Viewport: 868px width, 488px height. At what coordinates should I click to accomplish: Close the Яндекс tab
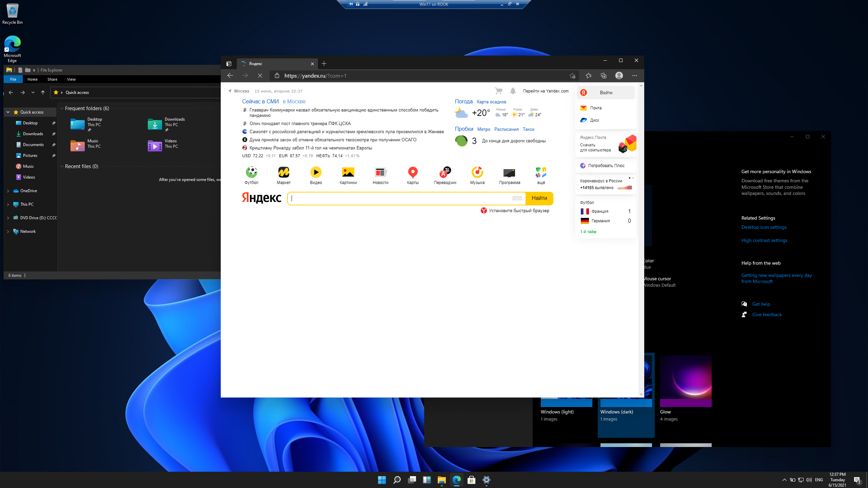pyautogui.click(x=312, y=64)
